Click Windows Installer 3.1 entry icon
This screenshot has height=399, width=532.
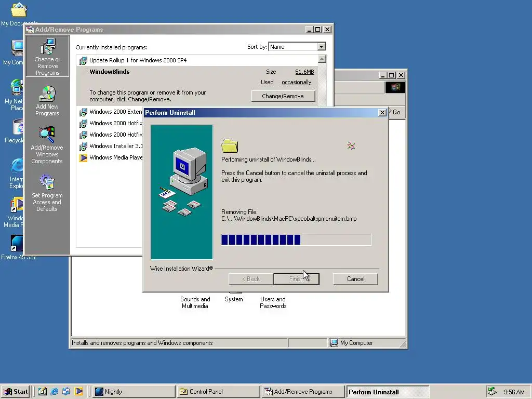click(x=83, y=147)
